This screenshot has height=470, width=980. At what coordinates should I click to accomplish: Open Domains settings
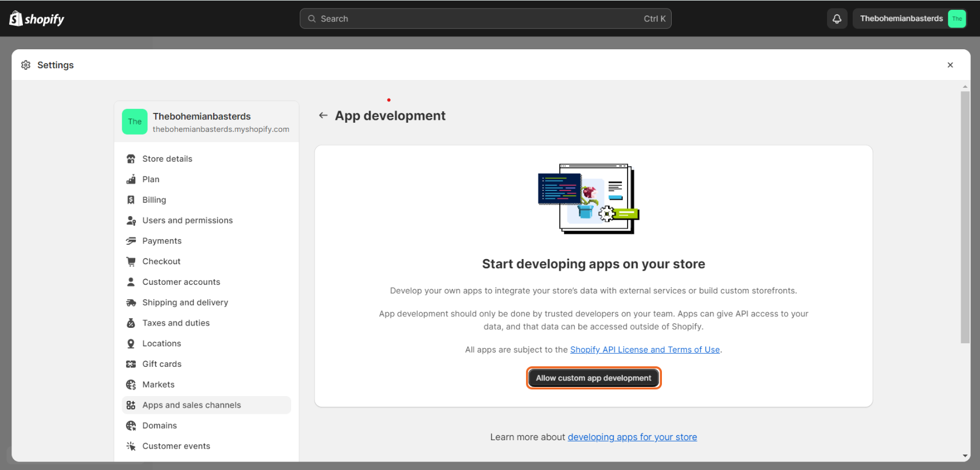click(x=206, y=426)
